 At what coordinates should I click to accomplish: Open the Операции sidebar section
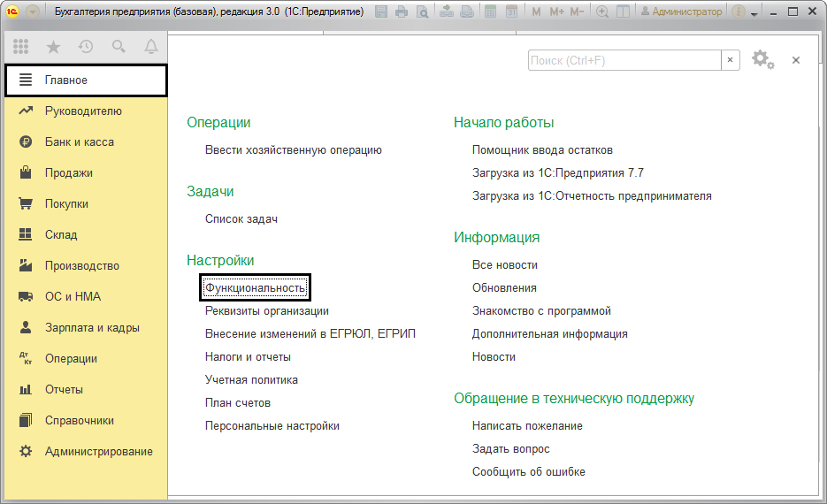[x=86, y=358]
